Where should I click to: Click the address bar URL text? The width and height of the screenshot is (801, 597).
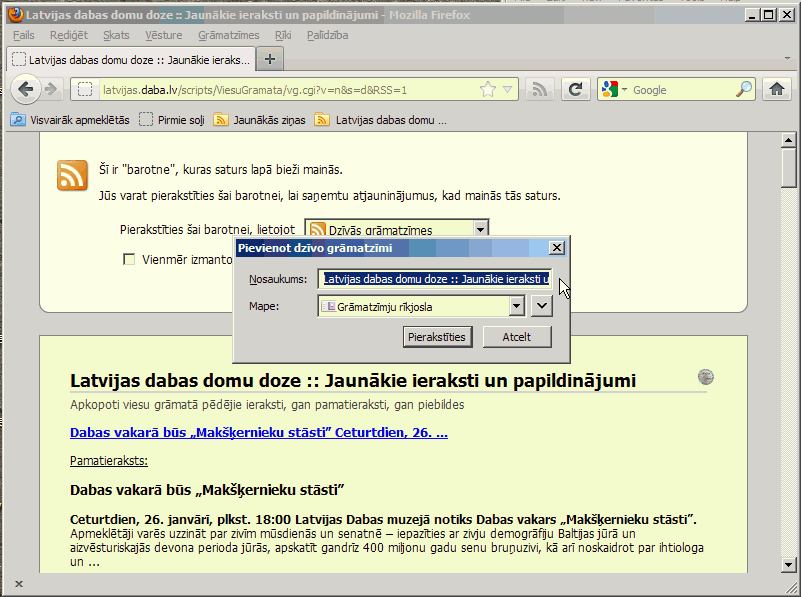(x=255, y=90)
